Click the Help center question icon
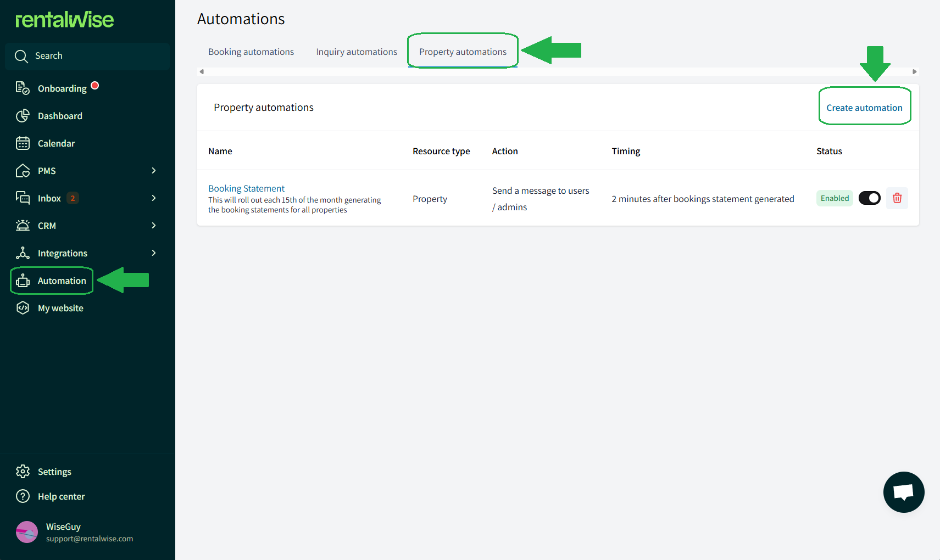This screenshot has height=560, width=940. [x=23, y=496]
